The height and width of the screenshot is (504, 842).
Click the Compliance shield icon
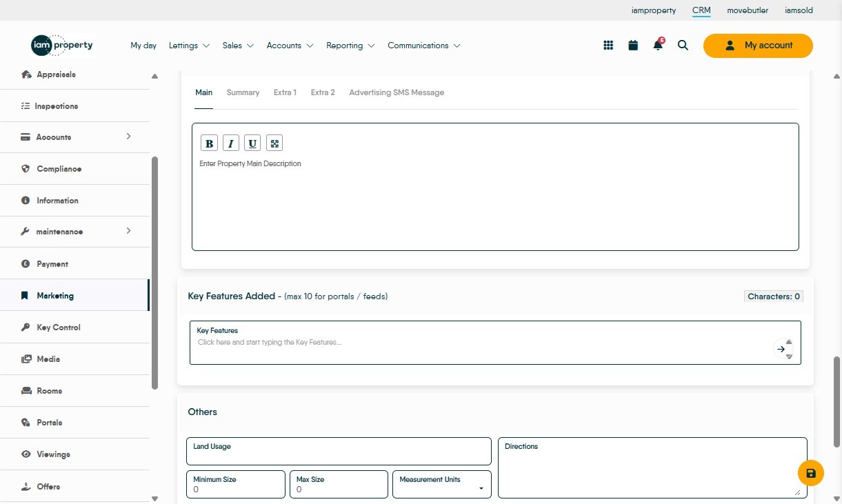click(x=26, y=169)
